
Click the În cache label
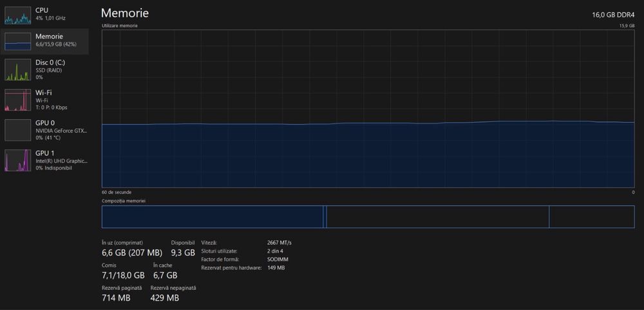click(x=163, y=266)
